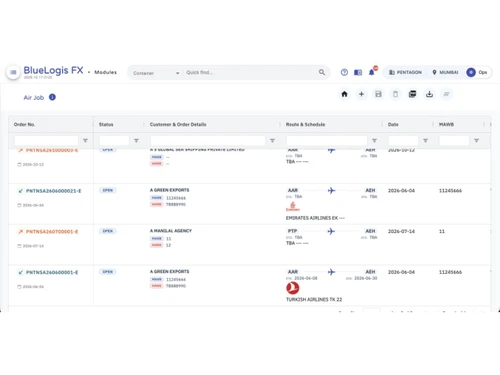Viewport: 500px width, 375px height.
Task: Focus the Quick find search field
Action: tap(250, 72)
